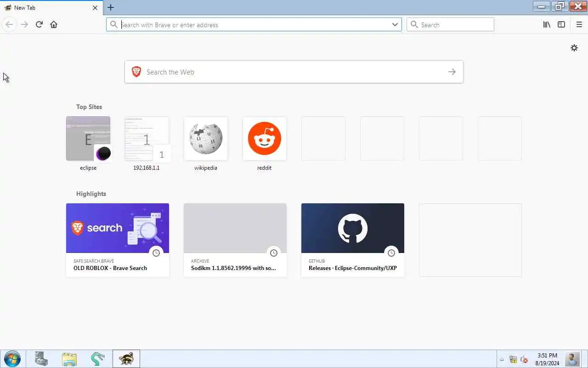The height and width of the screenshot is (368, 588).
Task: Click the ARCHIVE source label
Action: click(200, 261)
